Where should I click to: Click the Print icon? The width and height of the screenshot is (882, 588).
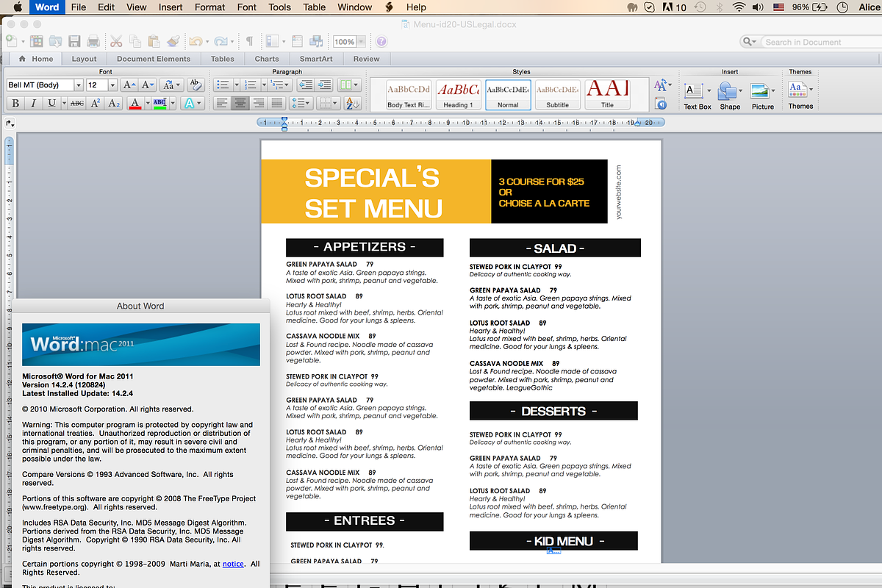point(93,42)
